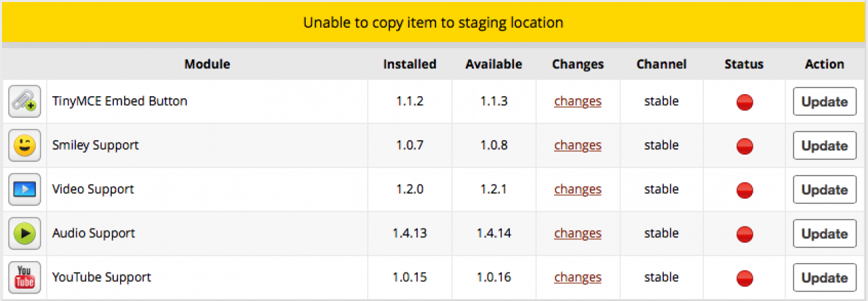Click the YouTube Support module icon
Image resolution: width=868 pixels, height=301 pixels.
[x=24, y=278]
